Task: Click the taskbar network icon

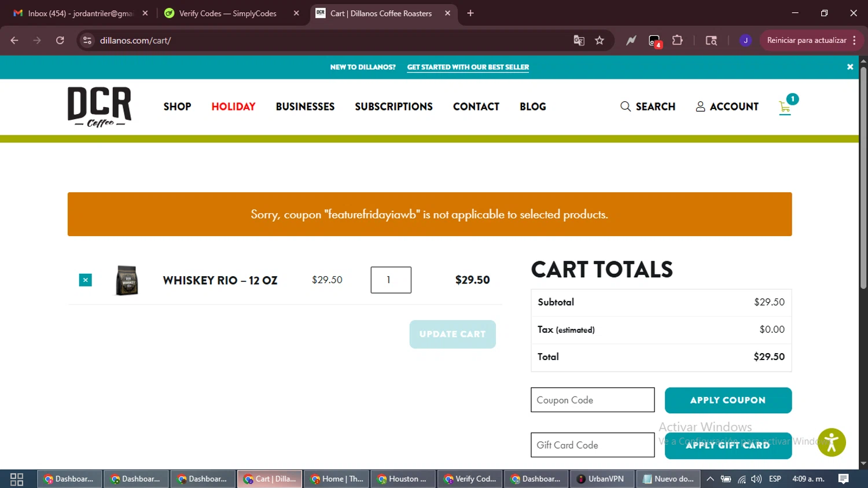Action: pos(742,479)
